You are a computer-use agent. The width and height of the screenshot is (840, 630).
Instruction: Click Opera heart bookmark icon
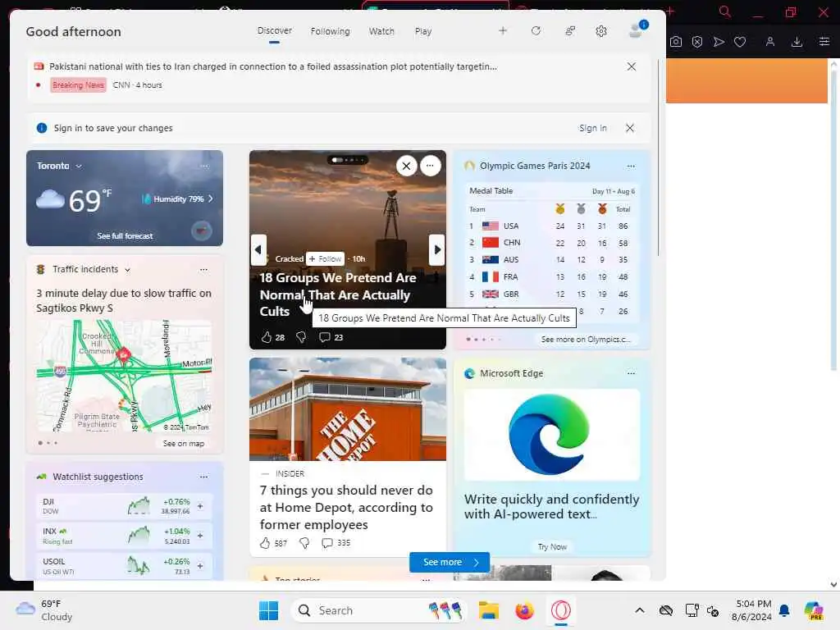[x=740, y=42]
